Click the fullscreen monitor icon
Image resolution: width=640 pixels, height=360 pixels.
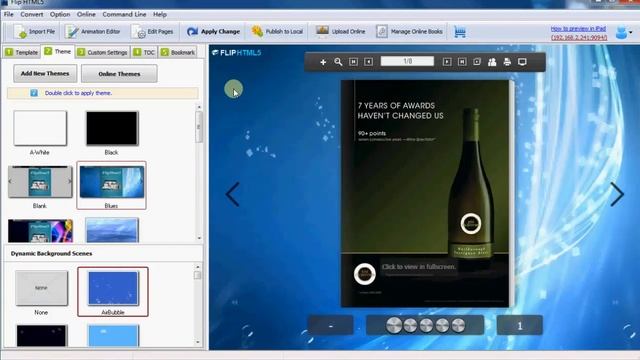(522, 62)
